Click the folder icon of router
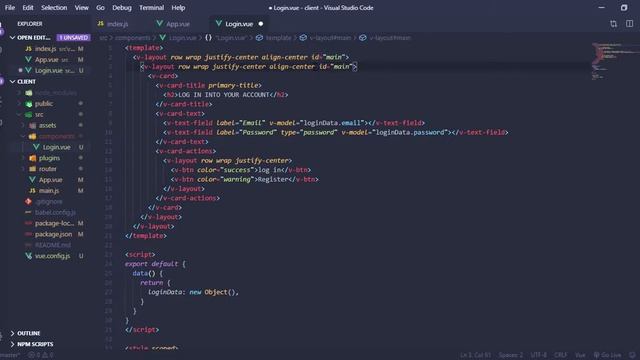The height and width of the screenshot is (360, 640). tap(32, 169)
